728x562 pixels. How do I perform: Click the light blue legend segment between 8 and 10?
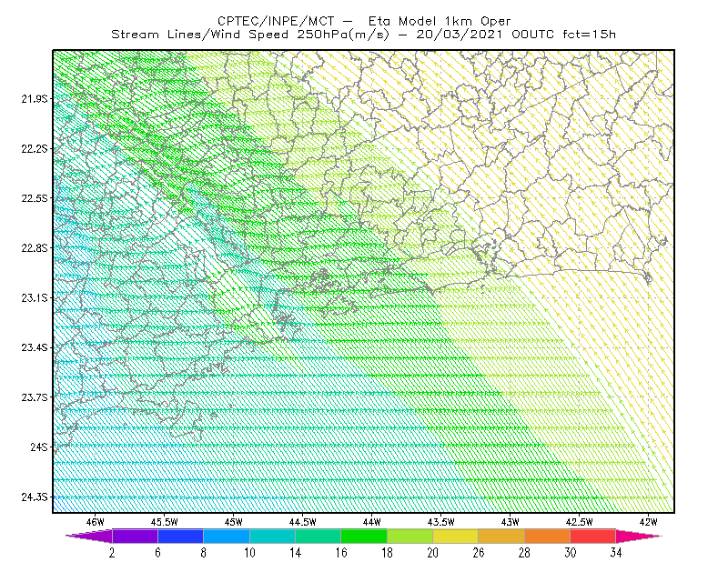click(227, 536)
